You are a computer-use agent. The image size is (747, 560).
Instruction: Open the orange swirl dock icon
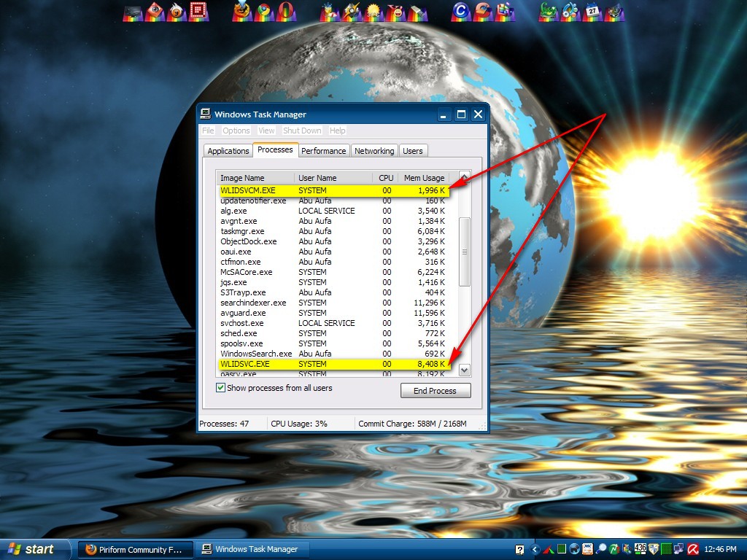(x=177, y=12)
